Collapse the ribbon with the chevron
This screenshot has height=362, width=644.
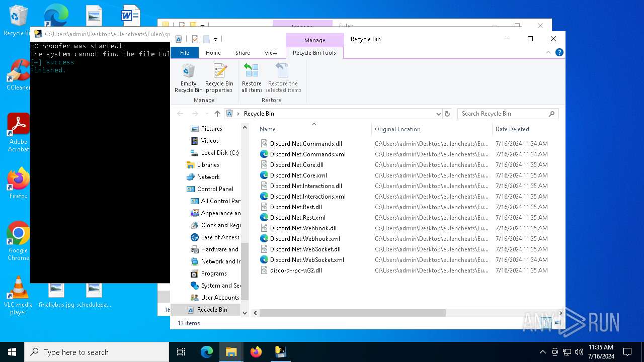[548, 52]
